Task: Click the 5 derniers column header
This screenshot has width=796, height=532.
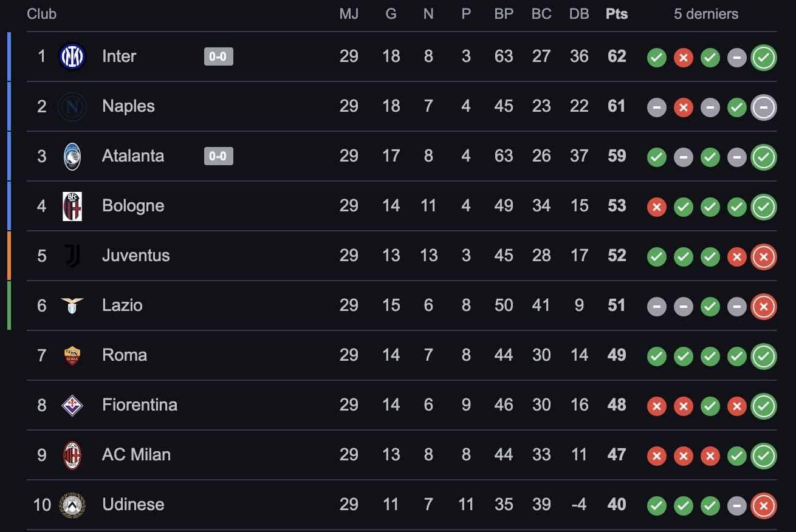Action: [x=706, y=14]
